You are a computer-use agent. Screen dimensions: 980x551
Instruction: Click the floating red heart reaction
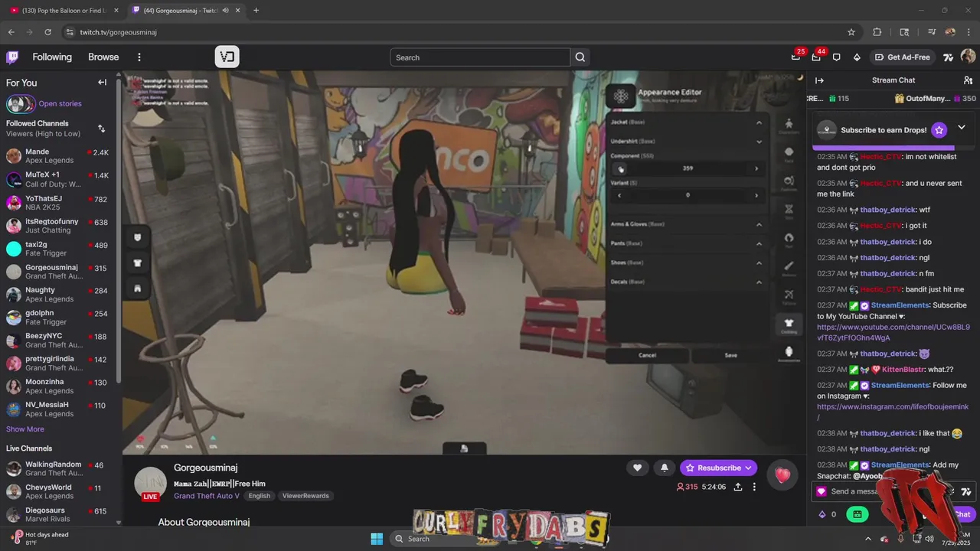tap(782, 475)
